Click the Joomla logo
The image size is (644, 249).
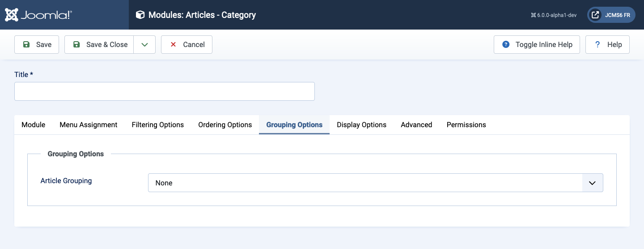point(38,15)
